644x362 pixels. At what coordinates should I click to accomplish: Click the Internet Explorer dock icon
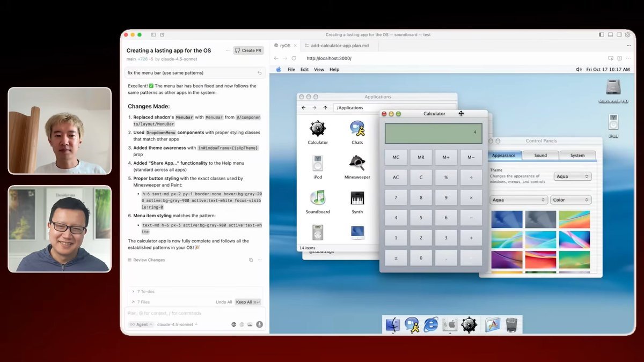click(x=431, y=324)
